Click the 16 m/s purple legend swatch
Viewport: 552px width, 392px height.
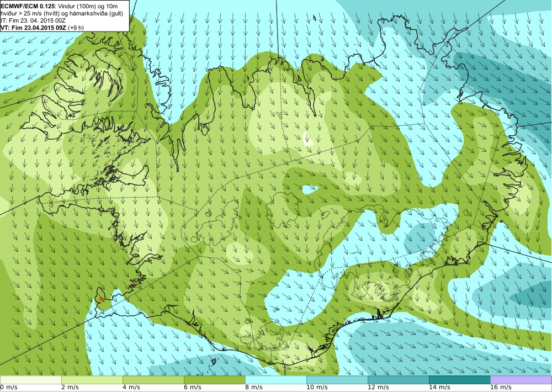(x=521, y=380)
